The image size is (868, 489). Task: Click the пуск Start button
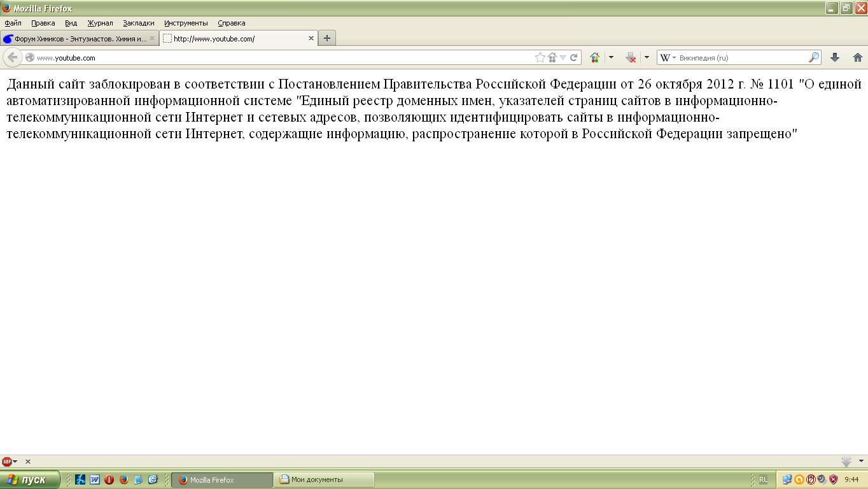coord(30,479)
